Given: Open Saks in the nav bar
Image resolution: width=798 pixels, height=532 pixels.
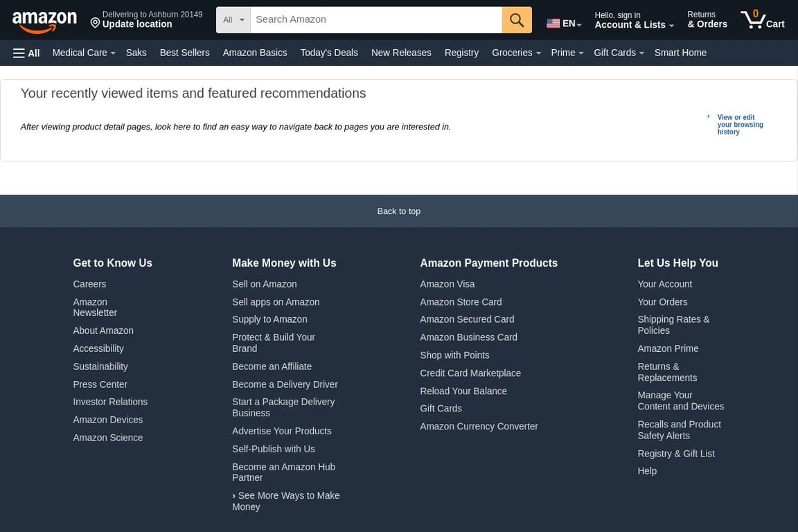Looking at the screenshot, I should (x=136, y=53).
